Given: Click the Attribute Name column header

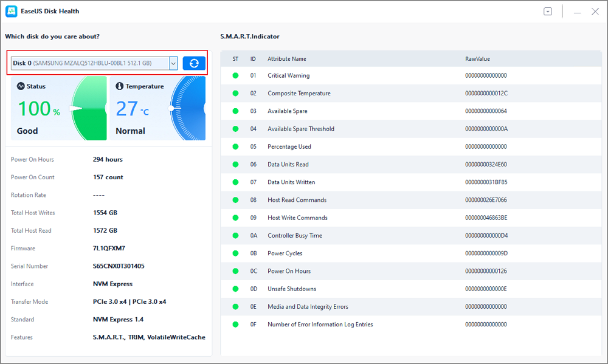Looking at the screenshot, I should tap(287, 59).
